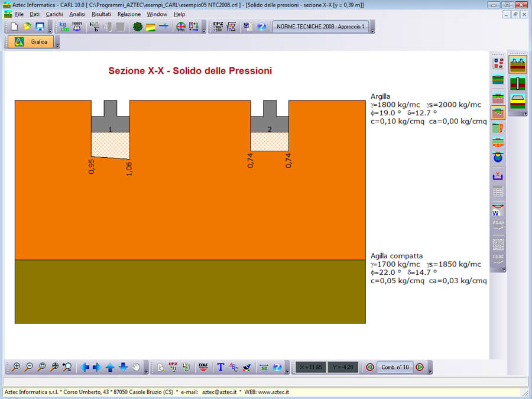Export drawing with DXF icon
The height and width of the screenshot is (399, 532).
click(203, 367)
